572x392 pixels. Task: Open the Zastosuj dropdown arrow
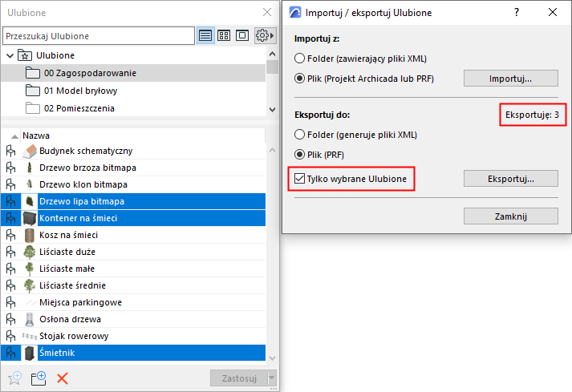click(x=273, y=378)
